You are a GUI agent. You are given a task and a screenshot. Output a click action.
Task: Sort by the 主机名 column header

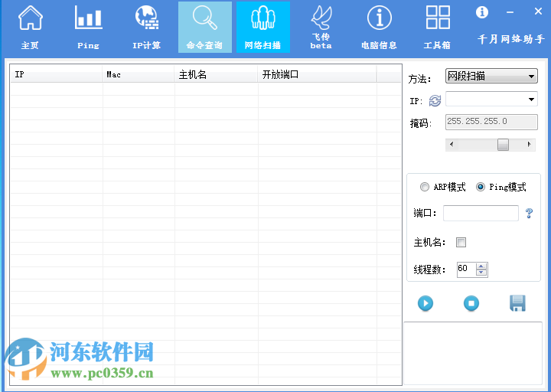(216, 74)
